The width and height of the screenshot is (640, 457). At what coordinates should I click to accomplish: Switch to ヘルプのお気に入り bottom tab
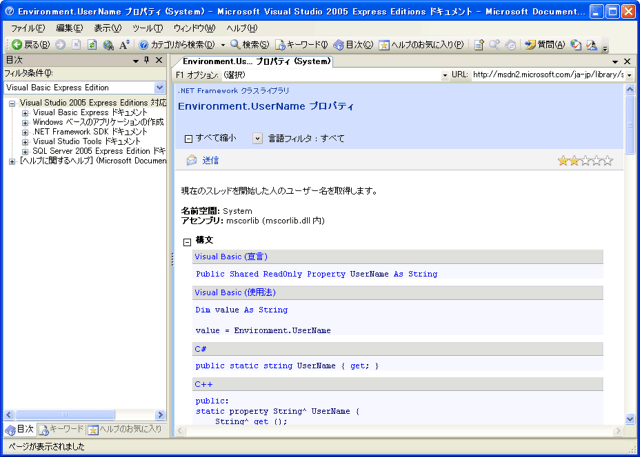coord(125,429)
